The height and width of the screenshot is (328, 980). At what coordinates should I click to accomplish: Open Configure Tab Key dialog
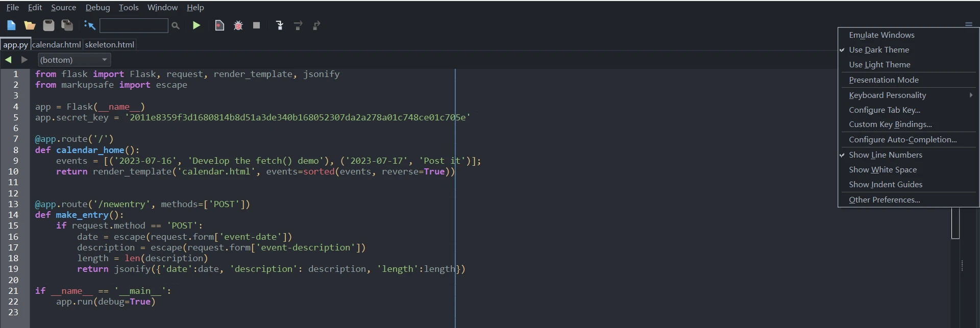(909, 110)
